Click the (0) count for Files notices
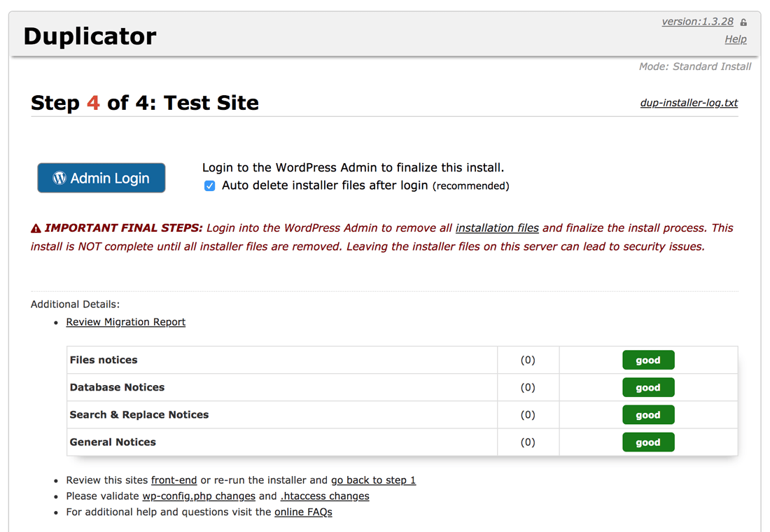770x532 pixels. point(528,360)
